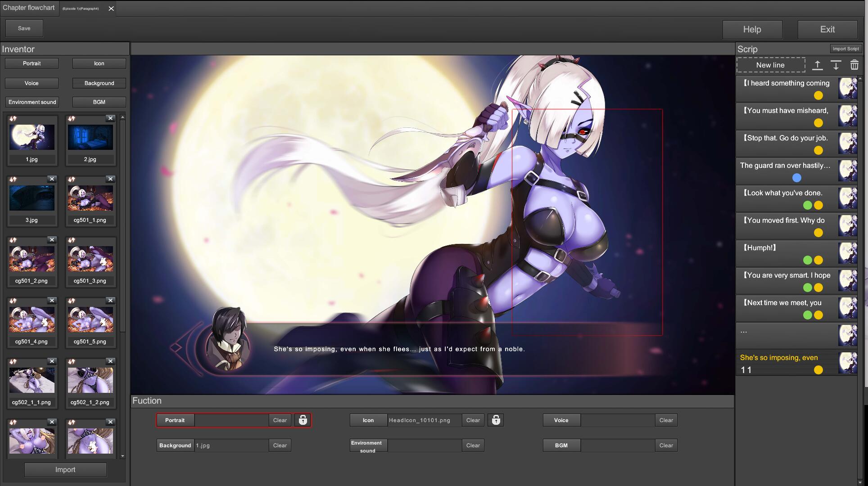Switch to the Chapter flowchart tab
868x486 pixels.
[x=29, y=8]
